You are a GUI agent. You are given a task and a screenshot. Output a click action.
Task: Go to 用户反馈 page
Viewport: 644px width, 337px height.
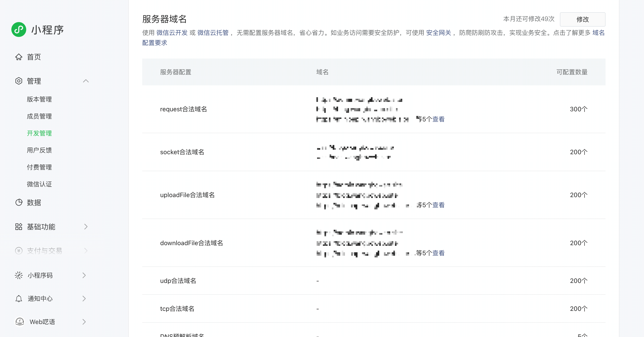[39, 150]
